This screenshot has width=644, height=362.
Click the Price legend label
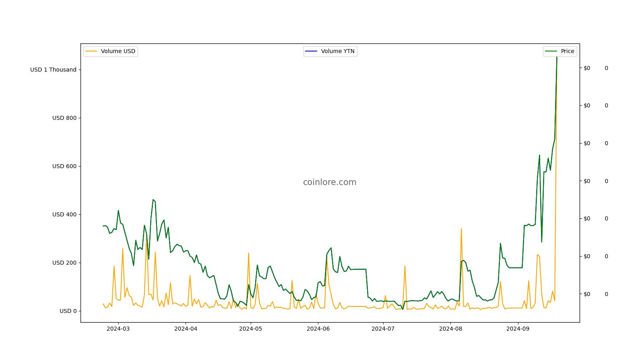coord(568,51)
